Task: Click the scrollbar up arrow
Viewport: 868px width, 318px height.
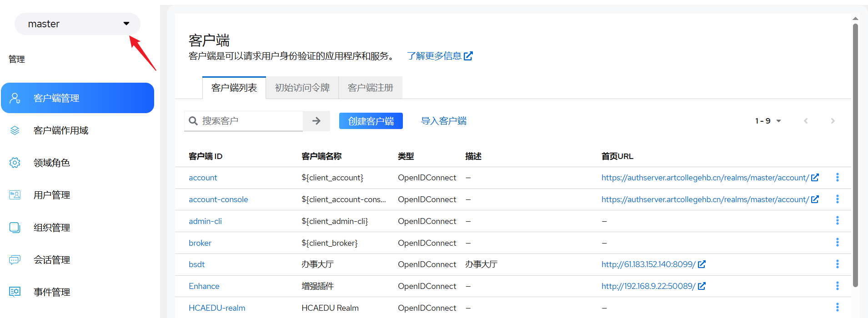Action: (855, 19)
